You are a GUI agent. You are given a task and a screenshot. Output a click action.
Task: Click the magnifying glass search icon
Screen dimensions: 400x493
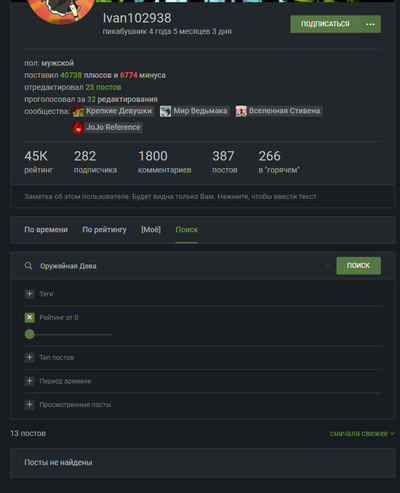[29, 266]
